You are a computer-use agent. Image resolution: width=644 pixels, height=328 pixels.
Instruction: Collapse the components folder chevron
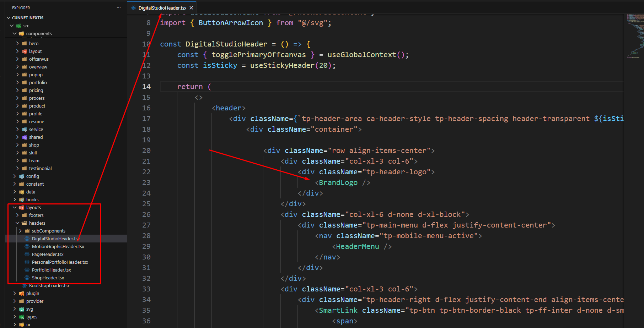point(15,34)
